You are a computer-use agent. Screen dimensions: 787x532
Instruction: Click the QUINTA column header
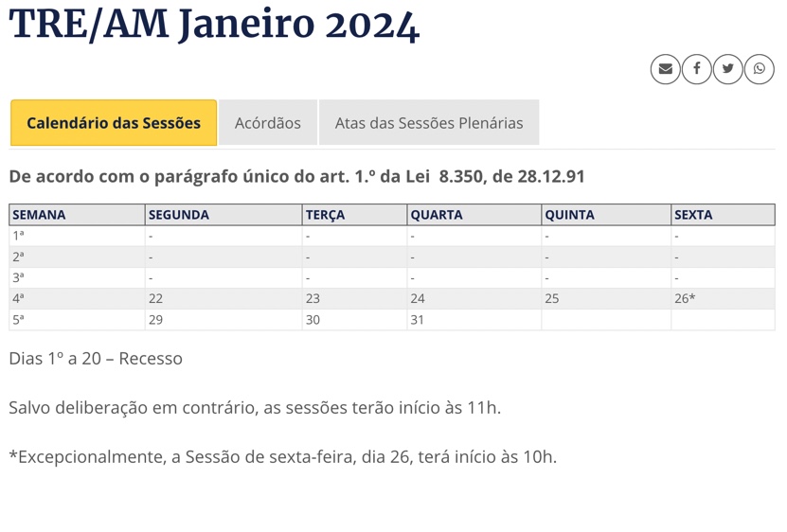[570, 215]
